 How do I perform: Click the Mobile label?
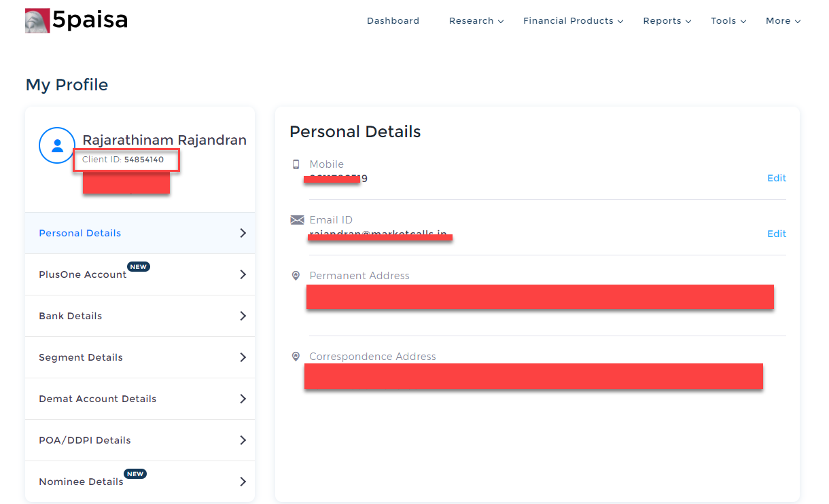pos(326,164)
